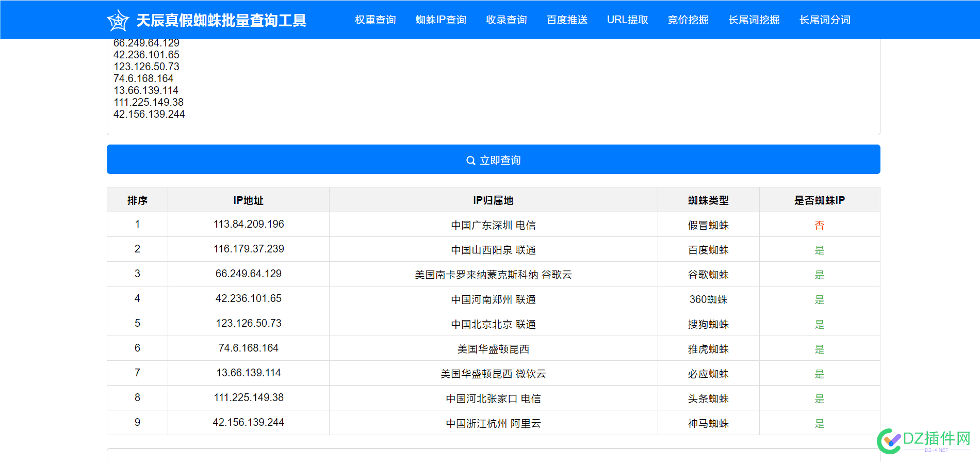The height and width of the screenshot is (462, 980).
Task: Click the green 是 result for 神马蜘蛛
Action: [820, 423]
